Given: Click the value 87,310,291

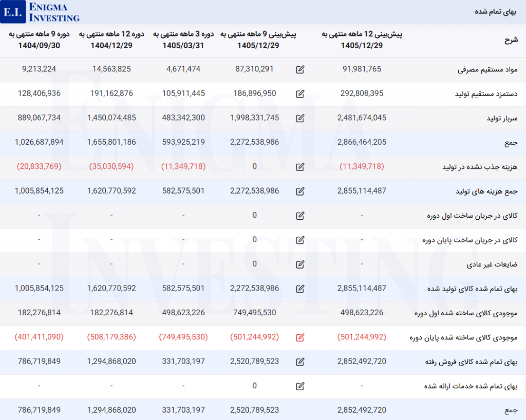Looking at the screenshot, I should point(254,69).
